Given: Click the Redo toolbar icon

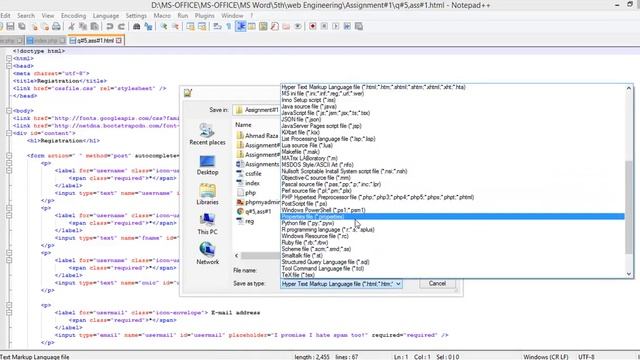Looking at the screenshot, I should 121,27.
